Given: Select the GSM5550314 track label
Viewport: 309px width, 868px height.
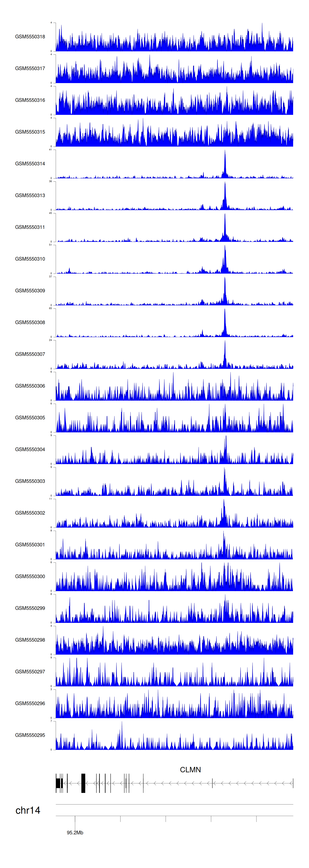Looking at the screenshot, I should [30, 164].
